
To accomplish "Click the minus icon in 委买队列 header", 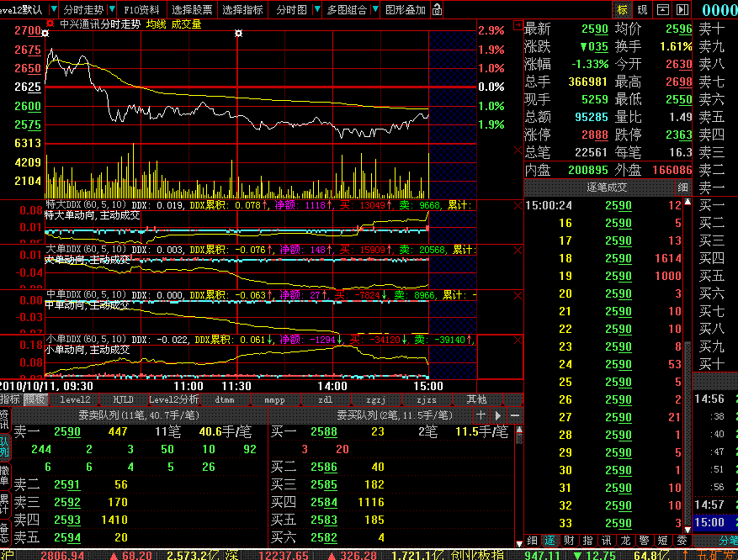I will click(514, 415).
